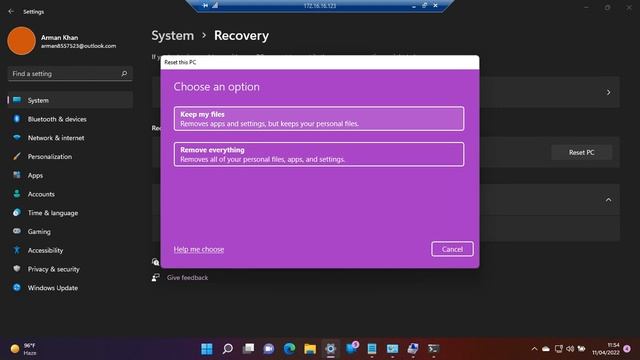Click the network tray icon
640x360 pixels.
point(558,349)
